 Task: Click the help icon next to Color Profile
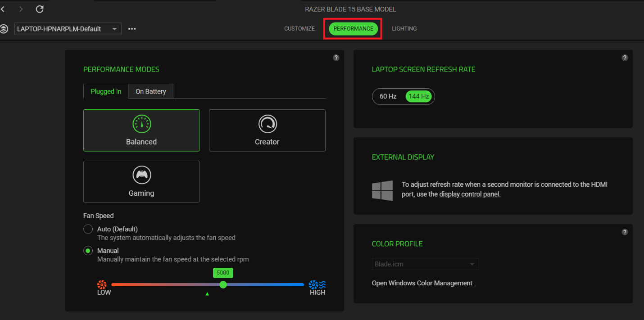click(x=625, y=232)
